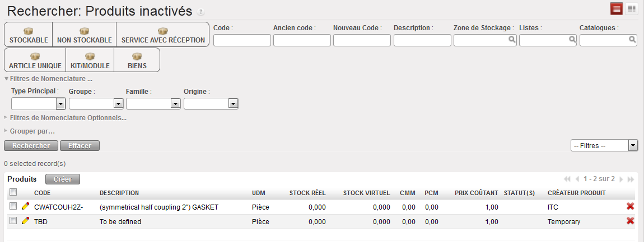
Task: Open the Type Principal dropdown
Action: point(61,103)
